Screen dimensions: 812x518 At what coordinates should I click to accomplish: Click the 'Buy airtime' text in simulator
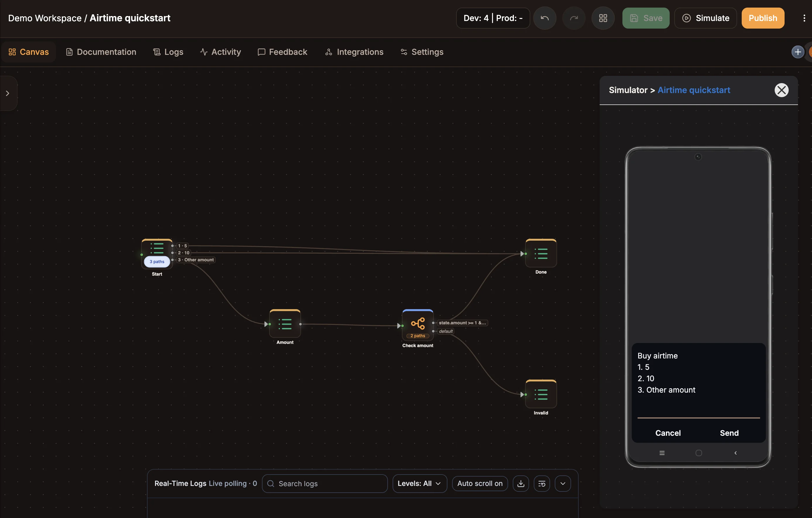(657, 356)
